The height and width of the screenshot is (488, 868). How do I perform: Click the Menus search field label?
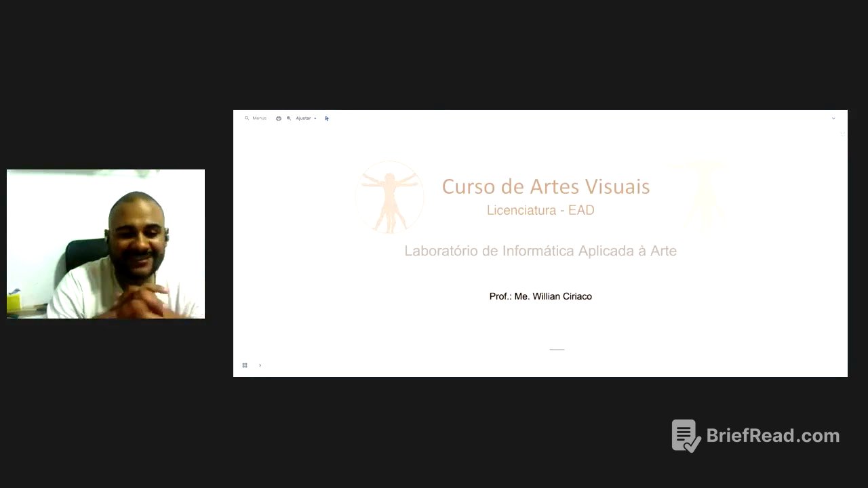pyautogui.click(x=260, y=118)
